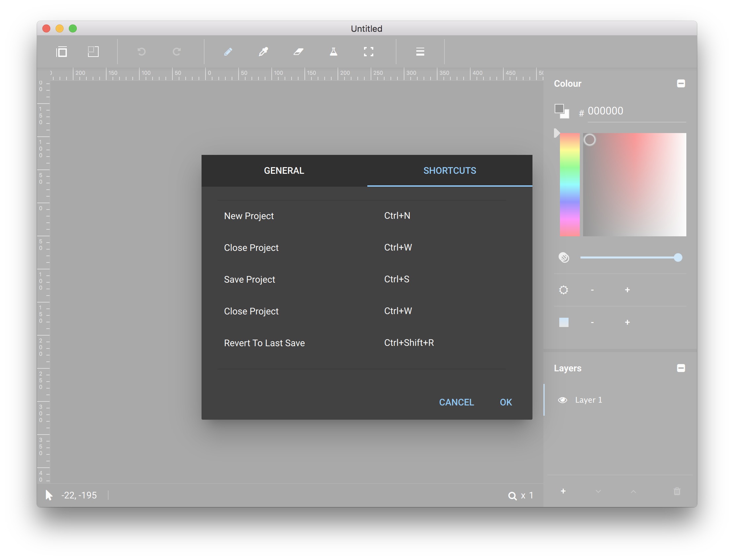Collapse the Colour panel
The image size is (734, 560).
[x=681, y=83]
